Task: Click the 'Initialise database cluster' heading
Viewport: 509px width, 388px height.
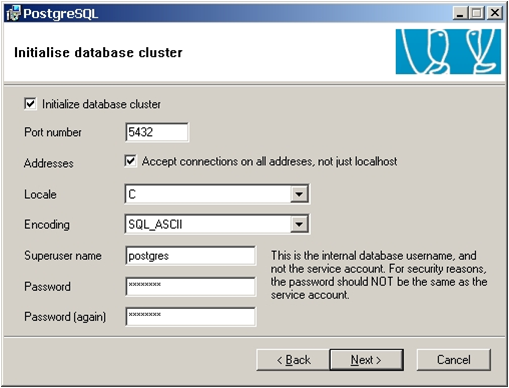Action: pyautogui.click(x=98, y=52)
